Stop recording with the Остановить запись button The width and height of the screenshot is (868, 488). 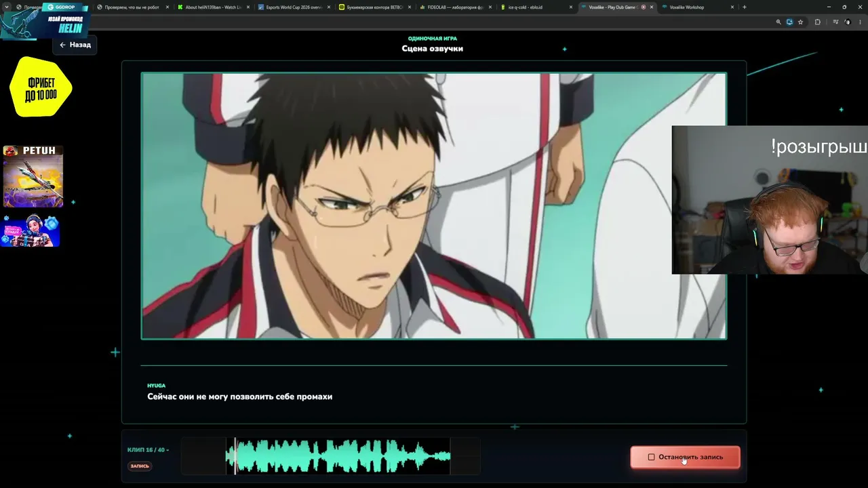(x=685, y=457)
